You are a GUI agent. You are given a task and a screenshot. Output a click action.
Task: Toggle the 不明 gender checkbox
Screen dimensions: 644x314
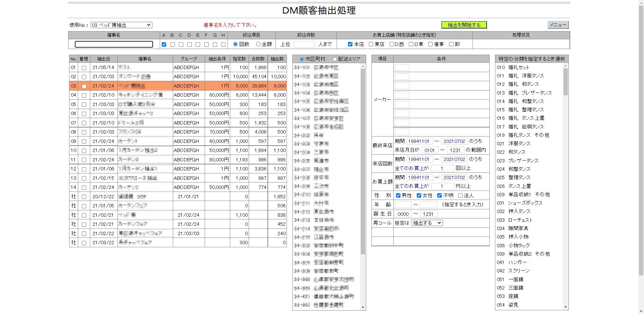(439, 195)
